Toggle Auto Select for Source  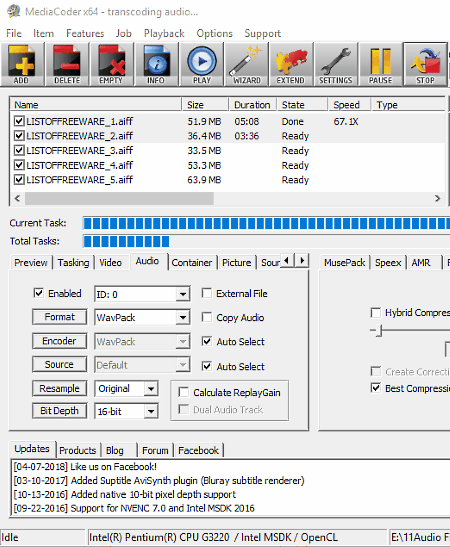[x=207, y=366]
